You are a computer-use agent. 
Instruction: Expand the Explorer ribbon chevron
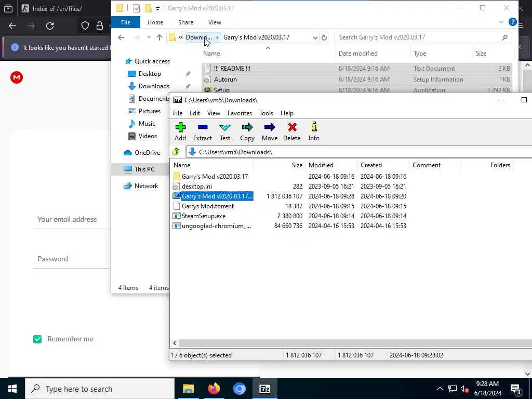pos(501,22)
